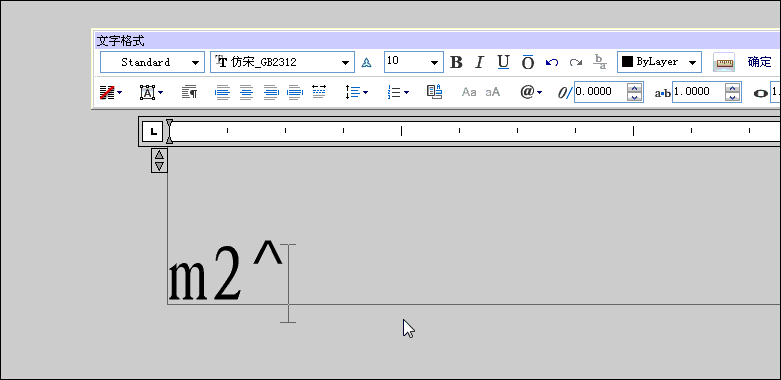Click the black ByLayer color swatch
Screen dimensions: 781x380
click(x=627, y=62)
